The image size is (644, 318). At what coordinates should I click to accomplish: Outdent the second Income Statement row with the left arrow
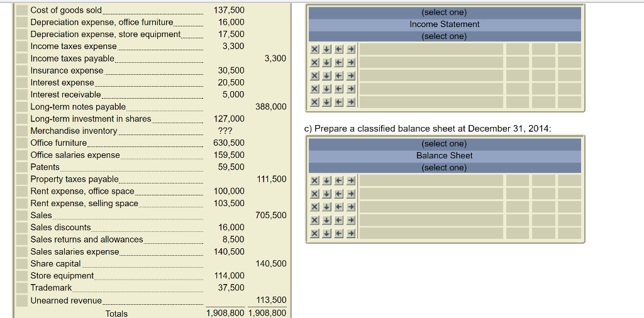pyautogui.click(x=338, y=62)
